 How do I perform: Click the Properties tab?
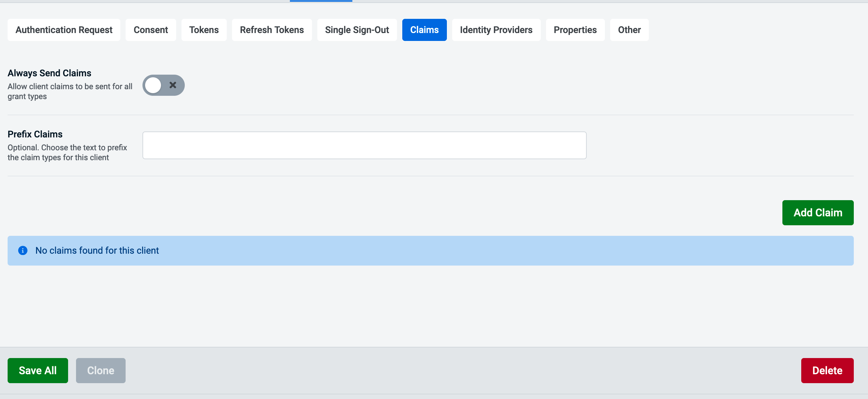click(575, 30)
